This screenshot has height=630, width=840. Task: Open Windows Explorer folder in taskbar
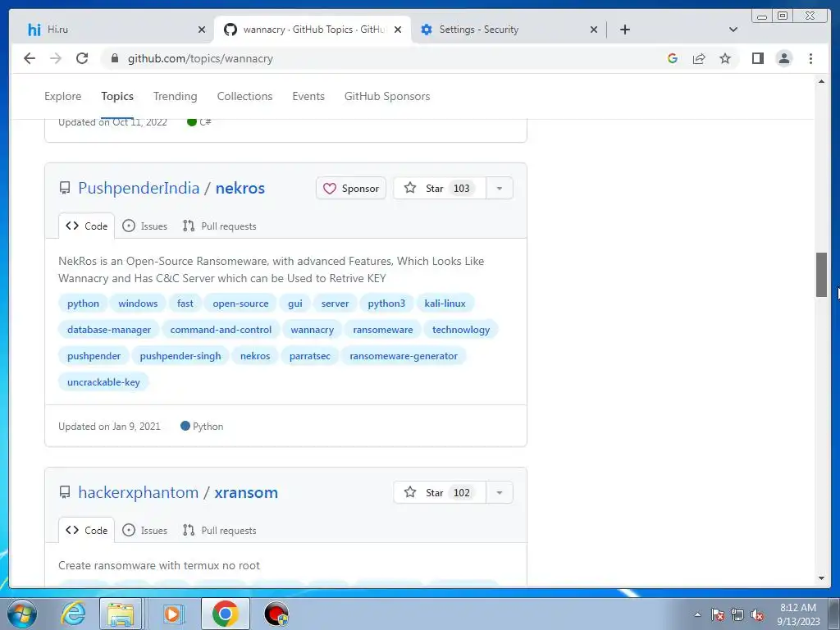coord(121,614)
